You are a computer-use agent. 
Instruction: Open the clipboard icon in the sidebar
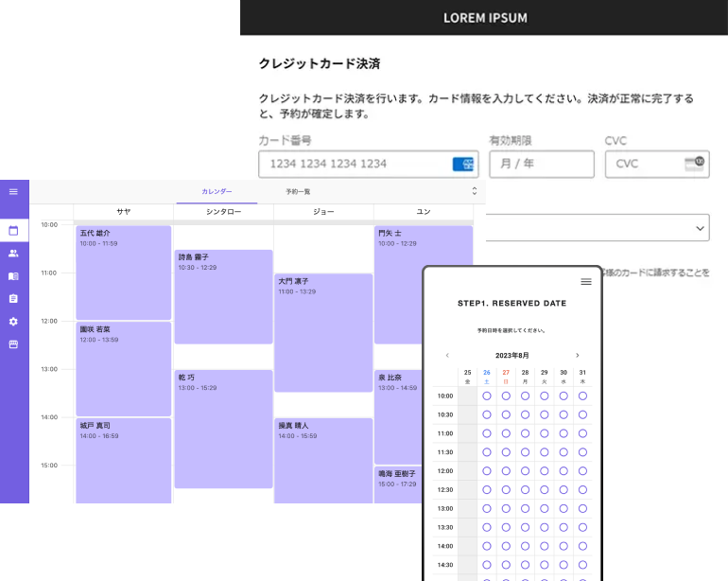(13, 299)
